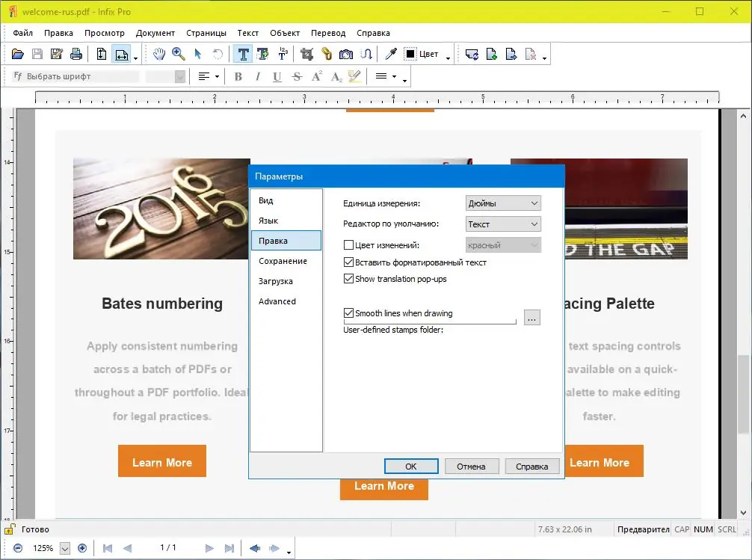Click the 'Выбрать шрифт' font field

[75, 76]
